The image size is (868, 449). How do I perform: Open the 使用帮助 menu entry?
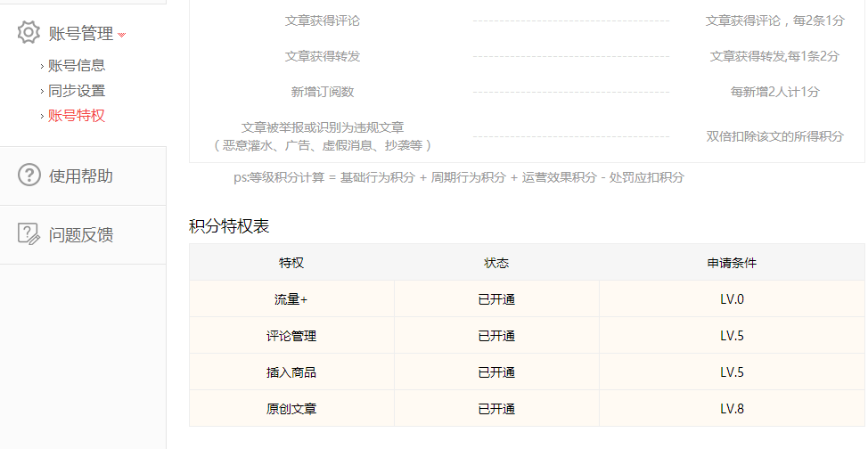81,176
